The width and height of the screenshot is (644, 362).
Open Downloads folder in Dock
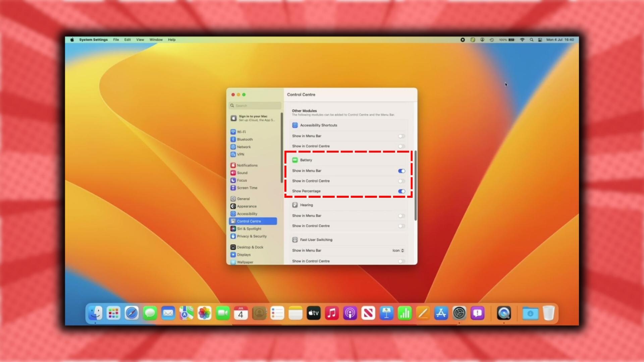tap(530, 313)
